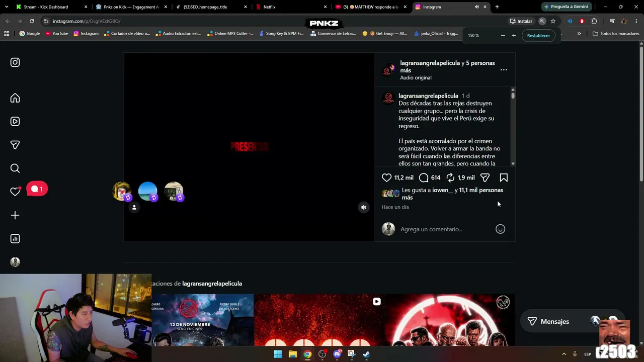Toggle the video sound button

tap(364, 207)
